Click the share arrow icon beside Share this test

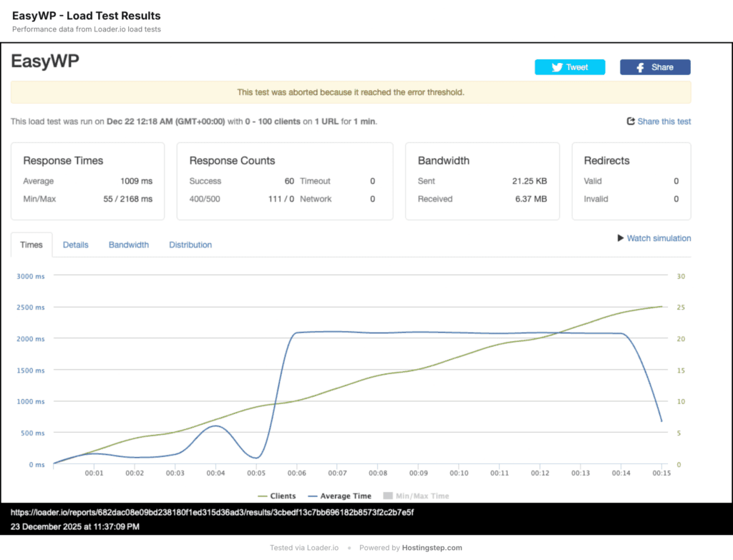click(631, 122)
